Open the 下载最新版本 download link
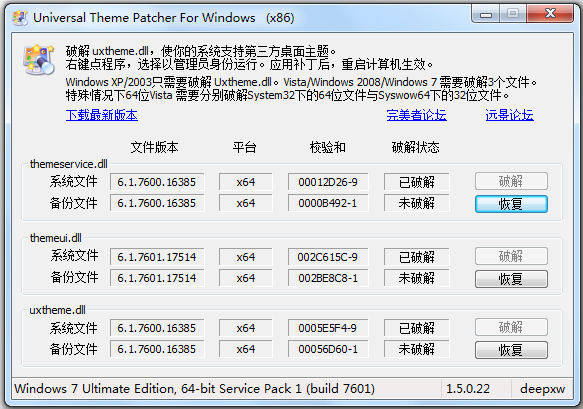 (x=102, y=115)
